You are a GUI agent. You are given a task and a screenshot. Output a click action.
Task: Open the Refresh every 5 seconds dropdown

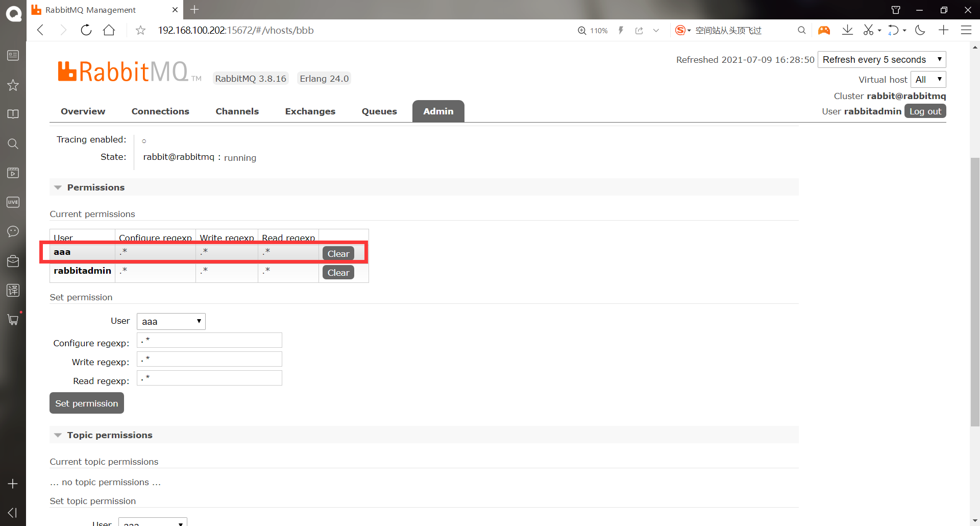tap(881, 59)
